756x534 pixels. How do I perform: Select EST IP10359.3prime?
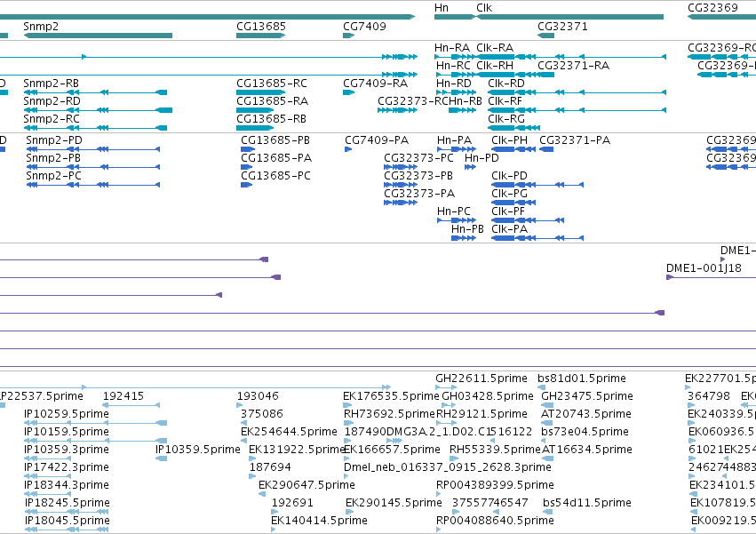[x=67, y=450]
